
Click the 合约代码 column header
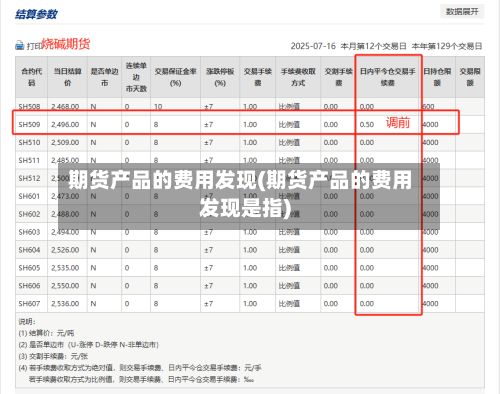[x=32, y=77]
